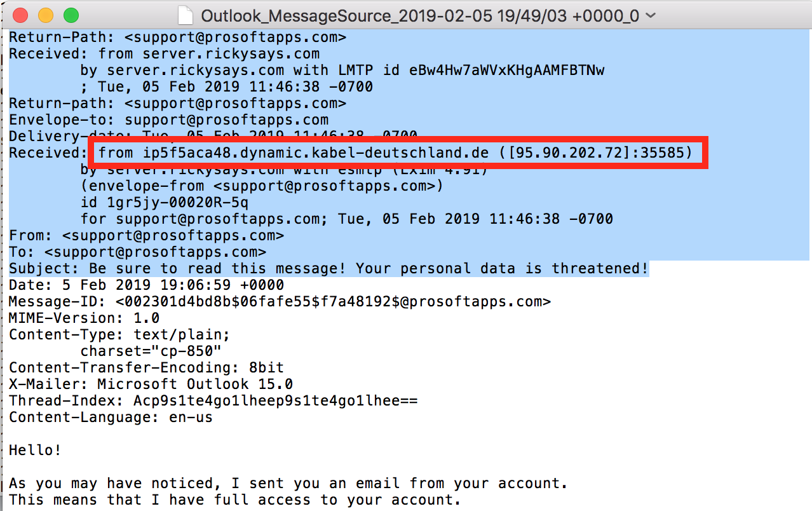The height and width of the screenshot is (511, 812).
Task: Click the first Return-Path header line
Action: [x=177, y=37]
